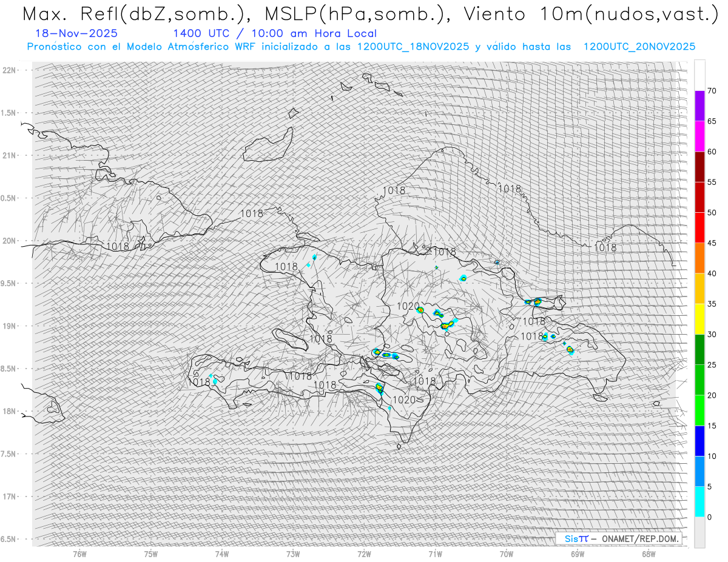This screenshot has width=728, height=562.
Task: Select the dark green 25-30 dBZ band
Action: click(x=699, y=349)
